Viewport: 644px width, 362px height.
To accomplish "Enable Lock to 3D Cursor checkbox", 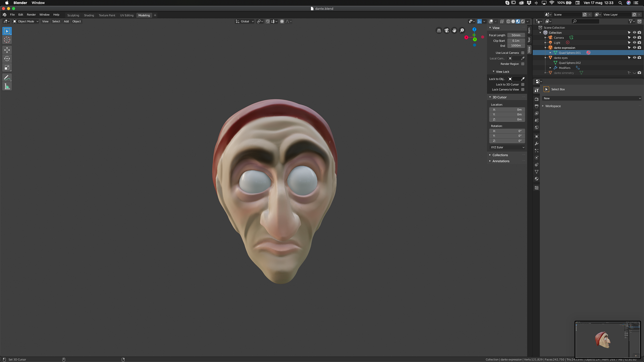I will tap(523, 84).
